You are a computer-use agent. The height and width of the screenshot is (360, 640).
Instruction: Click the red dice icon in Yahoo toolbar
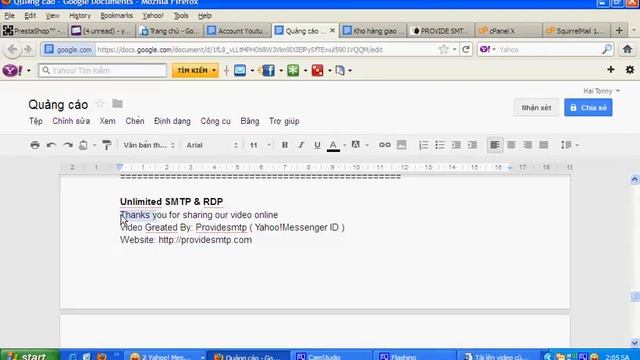[x=317, y=70]
